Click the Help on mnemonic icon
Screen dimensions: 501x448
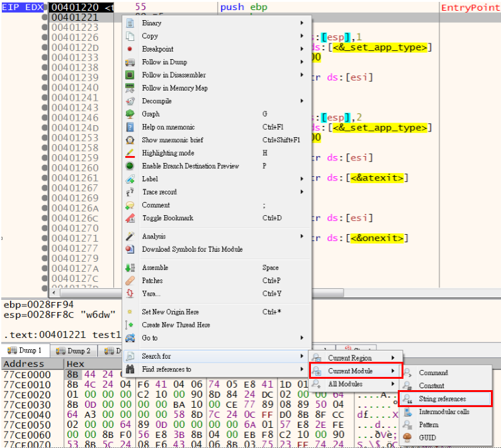coord(130,127)
